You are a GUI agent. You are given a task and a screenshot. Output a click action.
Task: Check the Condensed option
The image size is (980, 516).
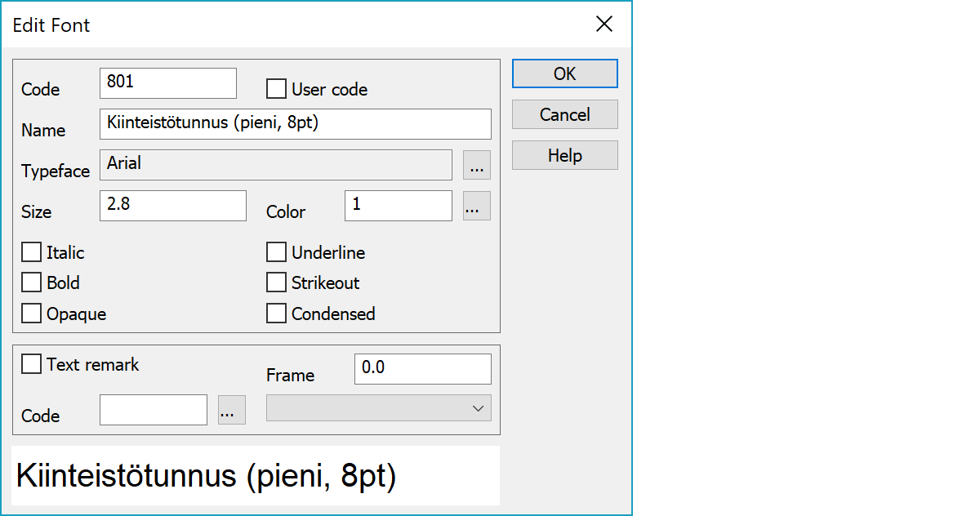tap(277, 314)
